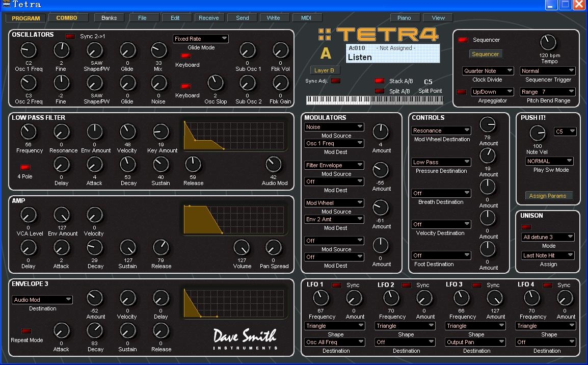Click the oscillator Mix knob
This screenshot has width=588, height=365.
pyautogui.click(x=158, y=50)
